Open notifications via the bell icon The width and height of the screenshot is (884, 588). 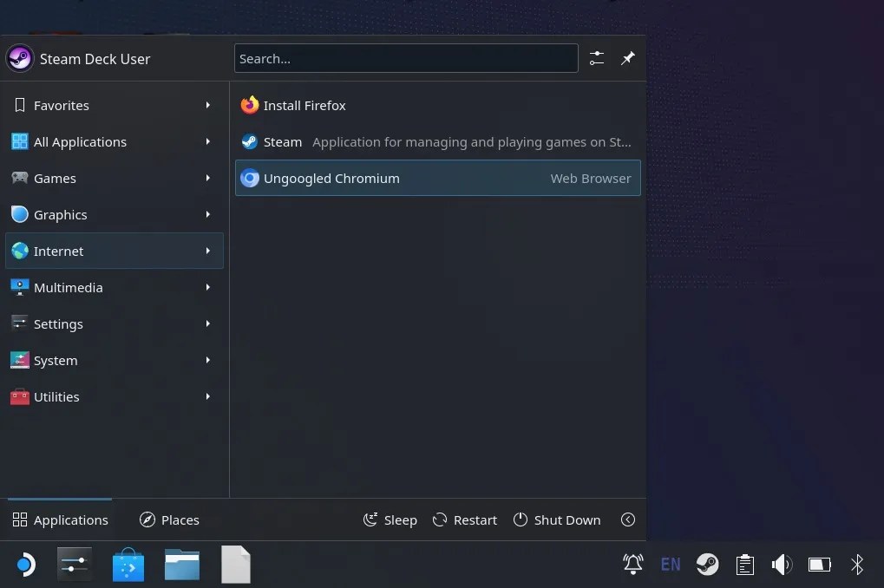tap(632, 565)
